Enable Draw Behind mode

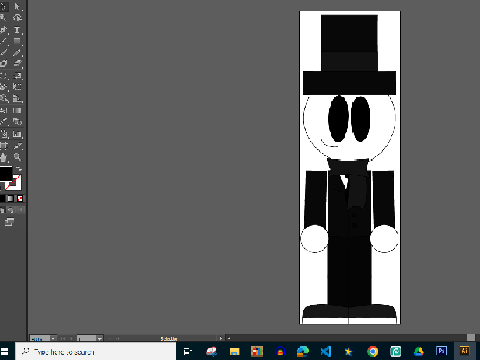point(11,210)
